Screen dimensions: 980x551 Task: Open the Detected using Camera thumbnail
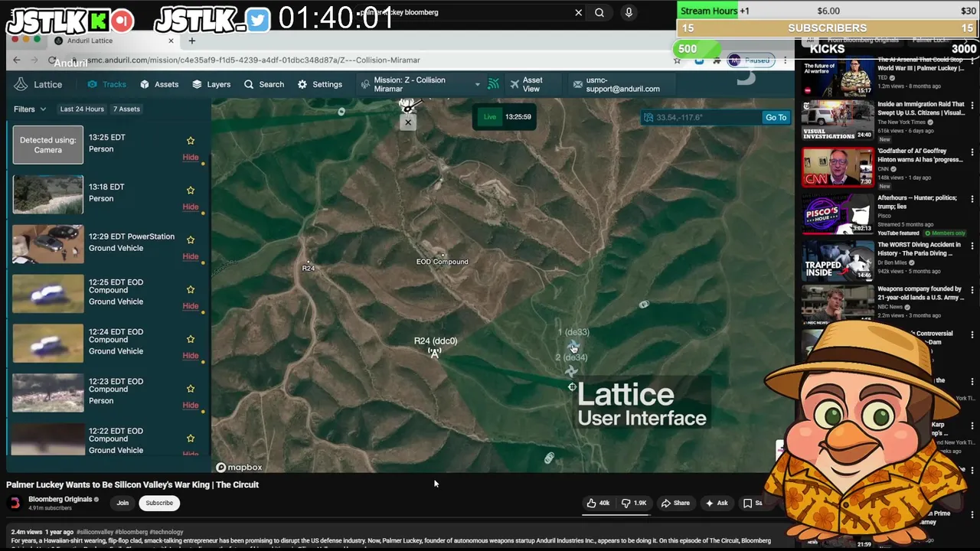coord(47,145)
